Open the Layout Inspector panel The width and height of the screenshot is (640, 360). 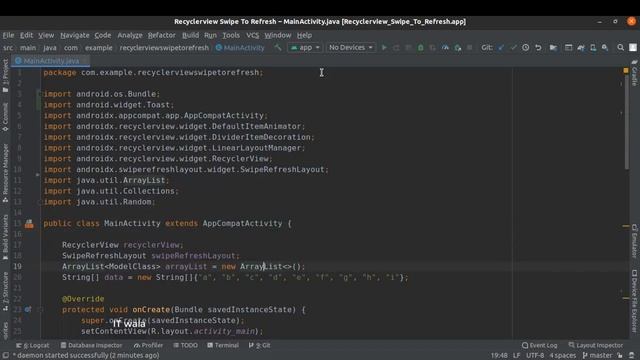tap(596, 345)
